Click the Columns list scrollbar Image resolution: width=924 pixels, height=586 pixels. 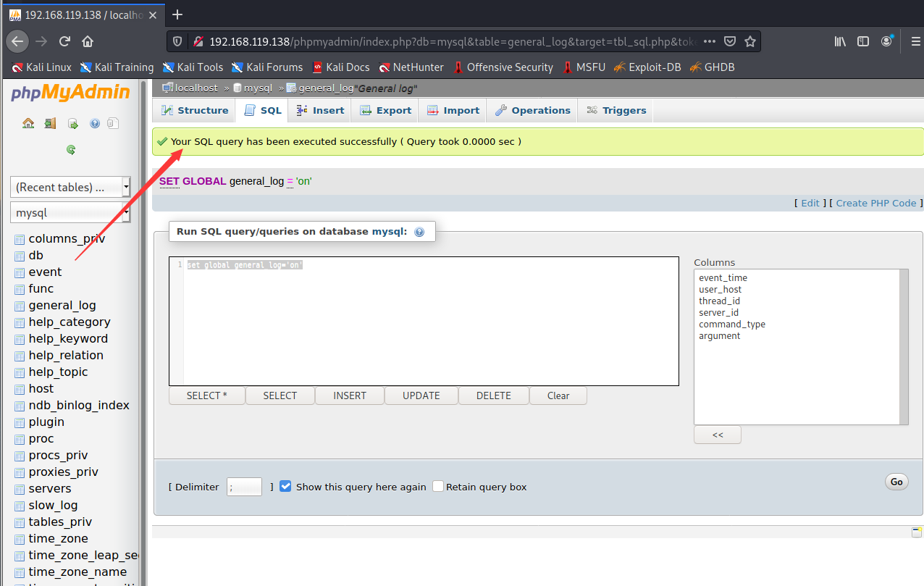pos(904,346)
